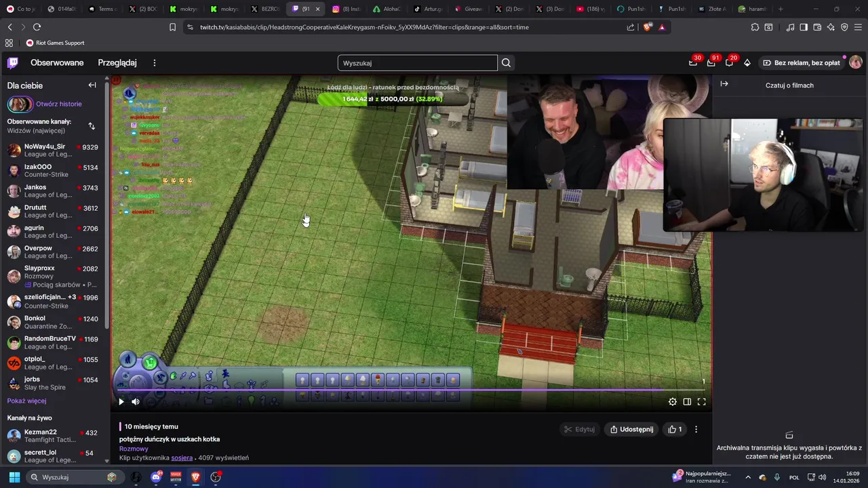Open the Twitch home logo

click(13, 63)
